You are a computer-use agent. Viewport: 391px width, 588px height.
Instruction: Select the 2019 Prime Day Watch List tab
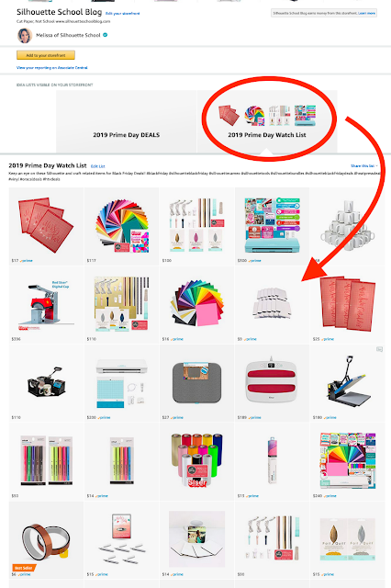[267, 121]
